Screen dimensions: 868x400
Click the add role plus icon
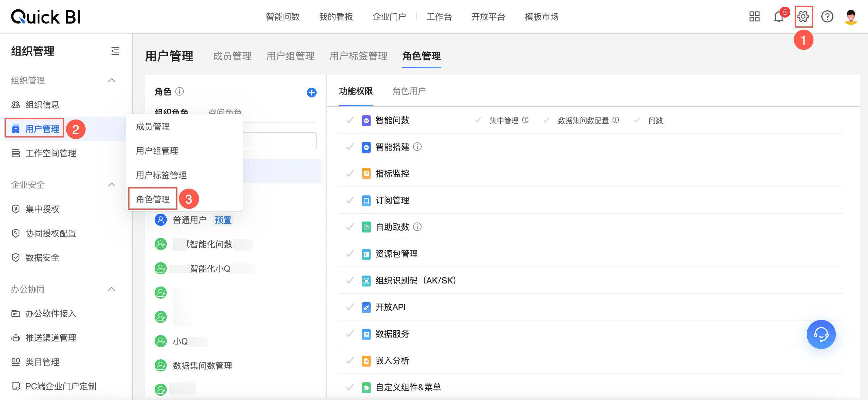312,92
